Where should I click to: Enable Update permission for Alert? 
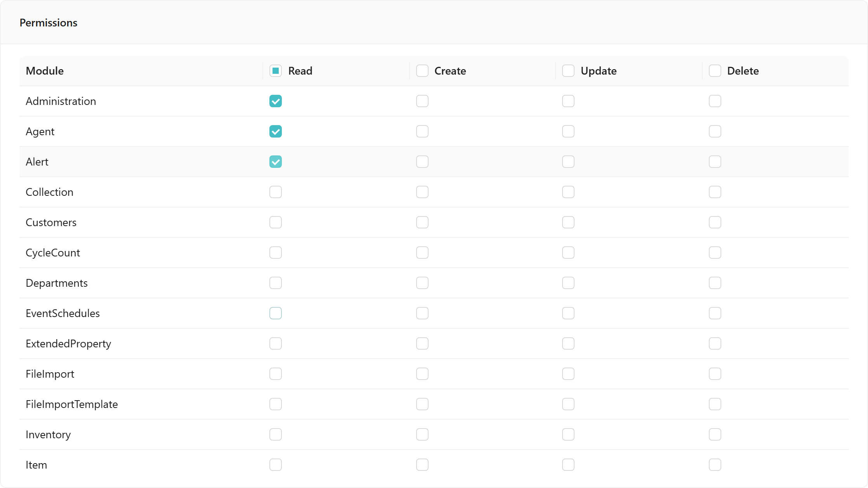tap(568, 162)
